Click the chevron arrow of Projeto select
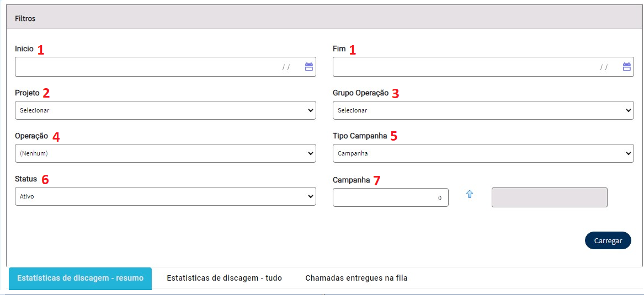Image resolution: width=644 pixels, height=295 pixels. coord(310,110)
